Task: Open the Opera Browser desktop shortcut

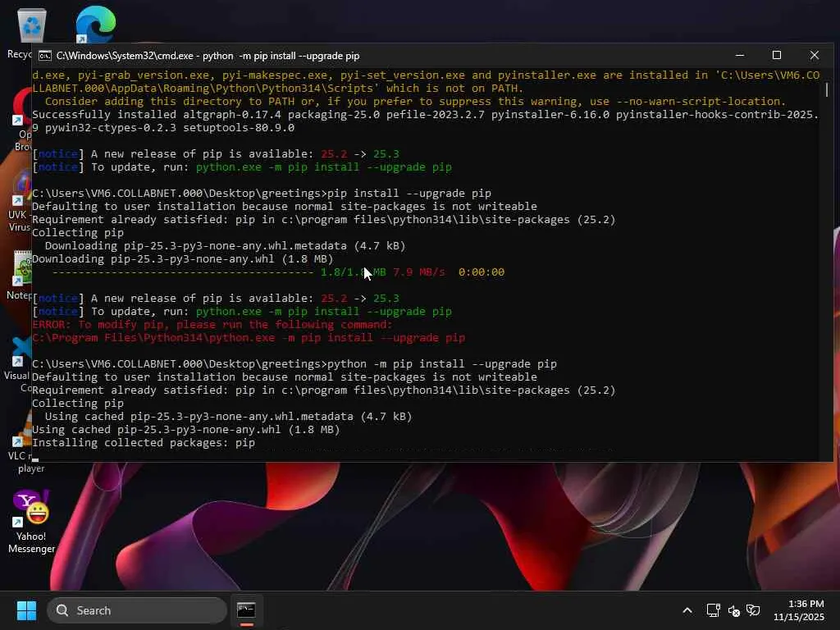Action: (x=21, y=120)
